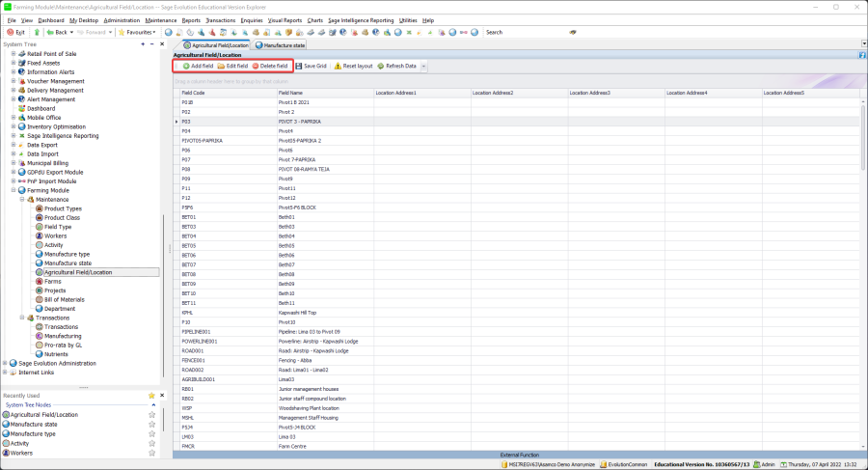This screenshot has width=868, height=470.
Task: Click the Save Grid disk icon
Action: pos(299,67)
